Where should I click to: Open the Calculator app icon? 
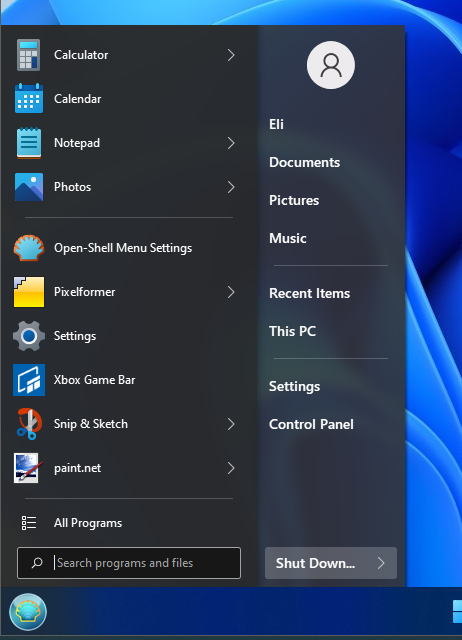coord(29,55)
